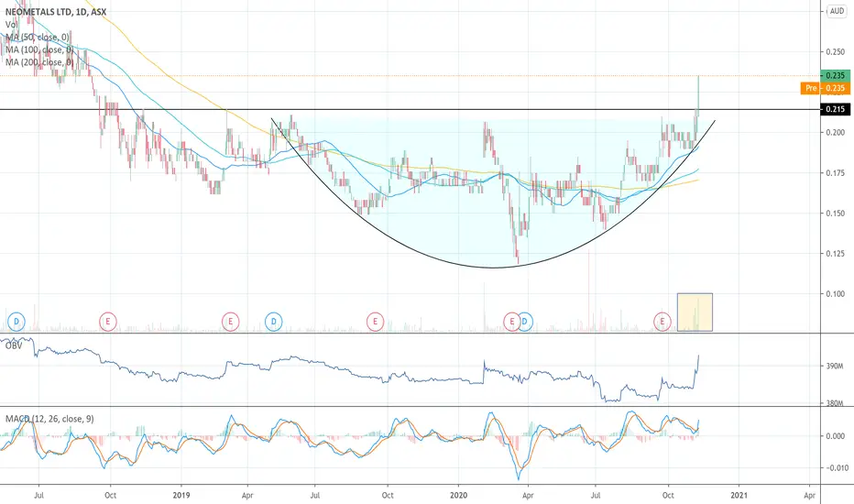
Task: Open the AUD currency selector
Action: 837,11
